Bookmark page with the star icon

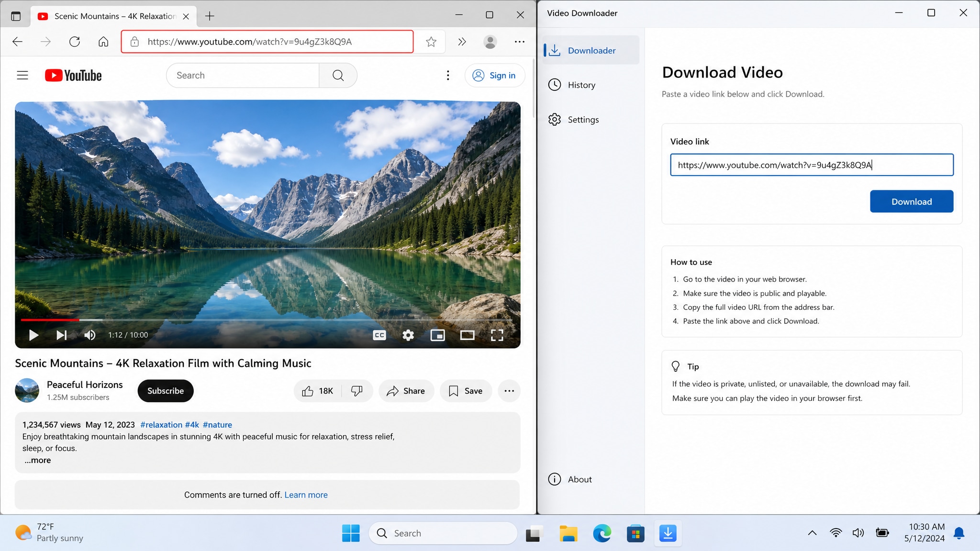coord(431,42)
